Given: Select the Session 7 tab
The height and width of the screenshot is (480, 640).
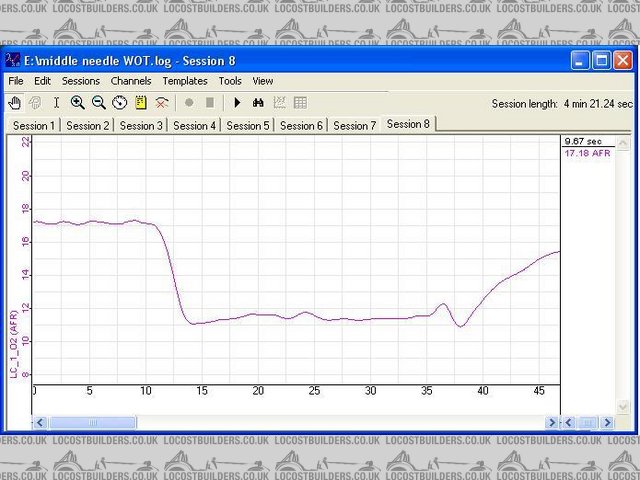Looking at the screenshot, I should pos(354,126).
